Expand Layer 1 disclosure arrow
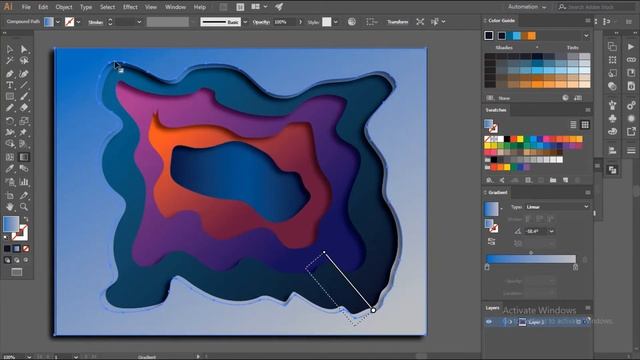Viewport: 640px width, 360px height. pos(510,322)
